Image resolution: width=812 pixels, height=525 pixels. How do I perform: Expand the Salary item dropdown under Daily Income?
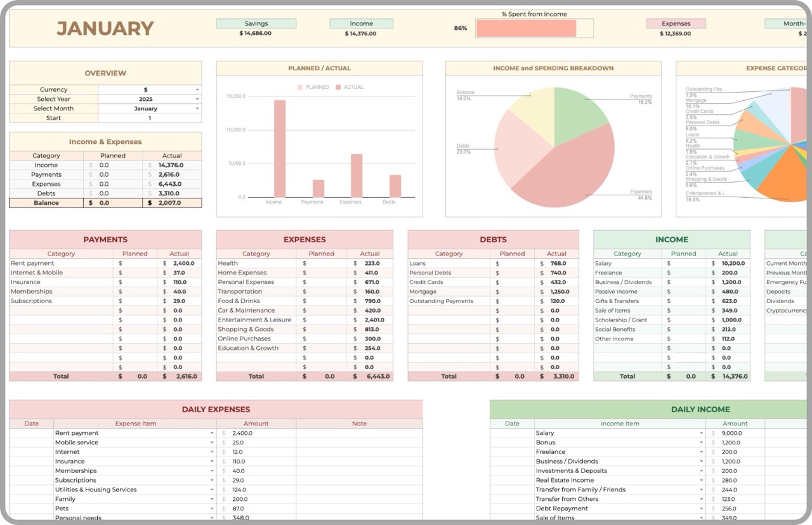click(702, 433)
